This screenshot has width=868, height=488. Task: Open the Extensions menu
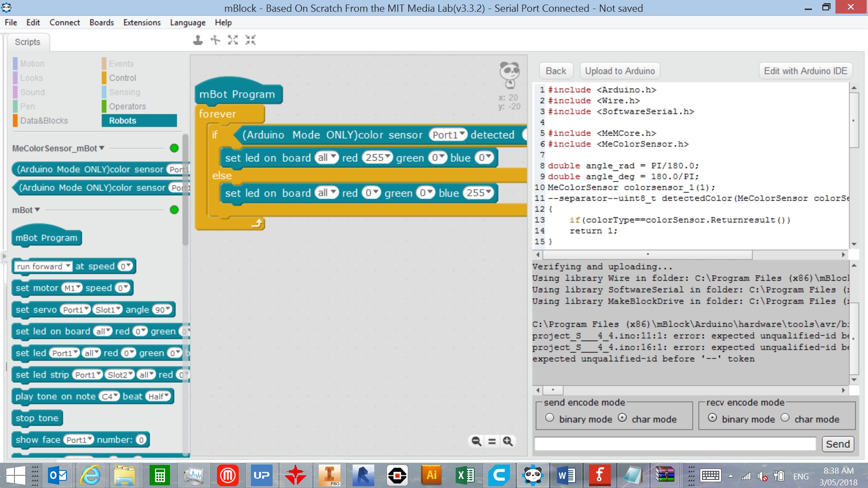142,22
